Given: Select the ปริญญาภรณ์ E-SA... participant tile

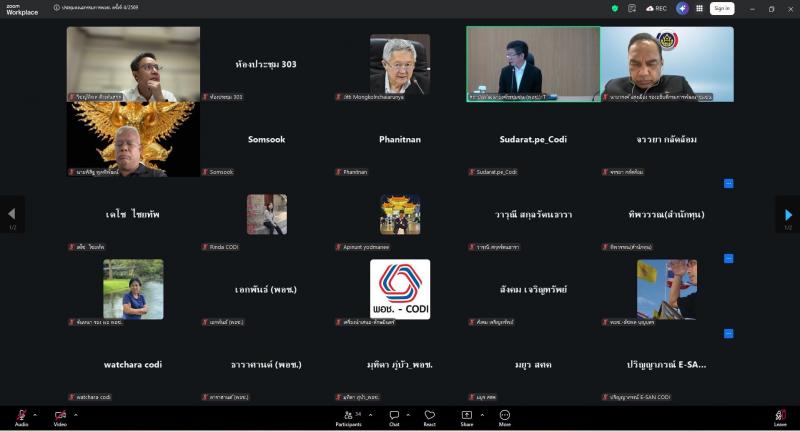Looking at the screenshot, I should tap(667, 364).
